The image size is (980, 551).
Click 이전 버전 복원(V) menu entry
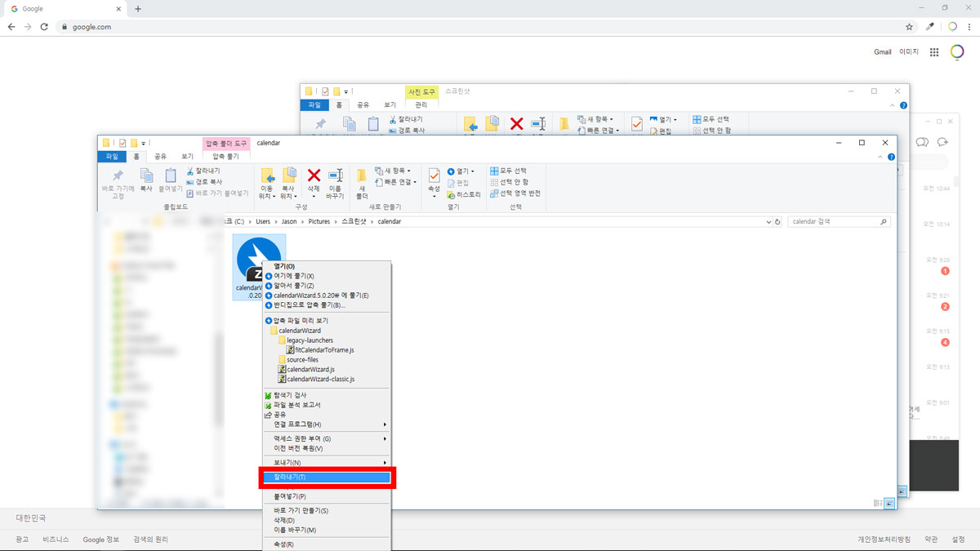[x=327, y=448]
